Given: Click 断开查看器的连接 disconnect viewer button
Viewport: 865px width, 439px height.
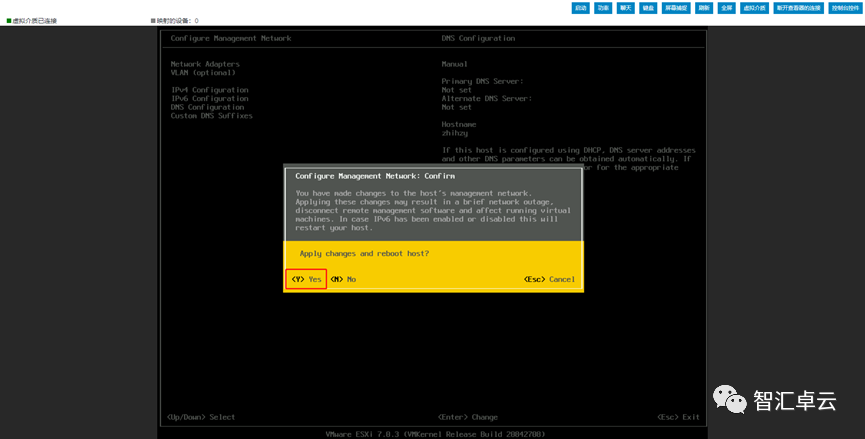Looking at the screenshot, I should click(799, 8).
